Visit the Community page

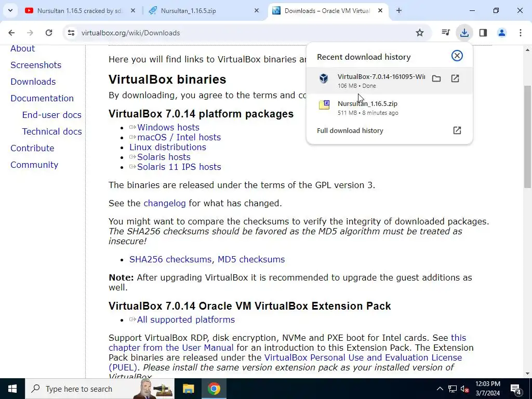coord(34,165)
